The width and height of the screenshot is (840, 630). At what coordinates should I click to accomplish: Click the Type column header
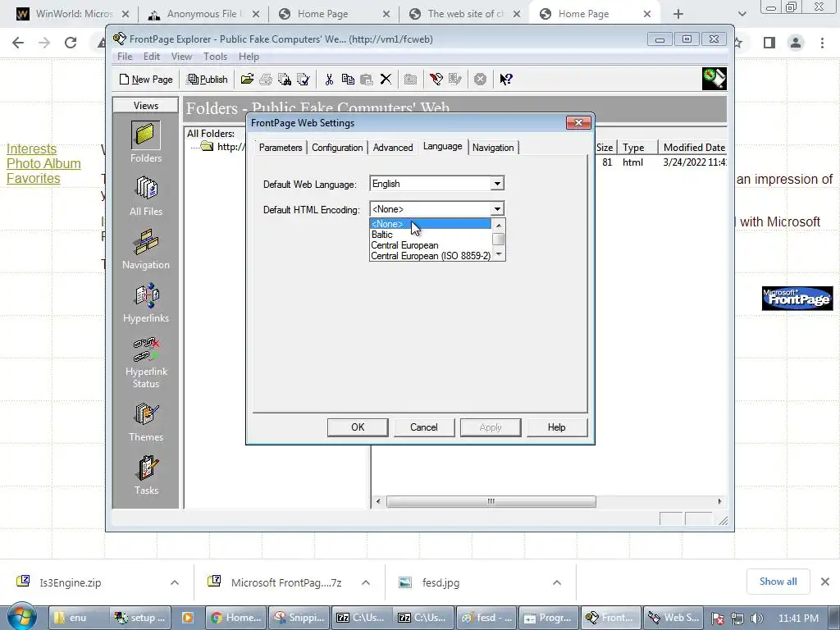point(637,148)
